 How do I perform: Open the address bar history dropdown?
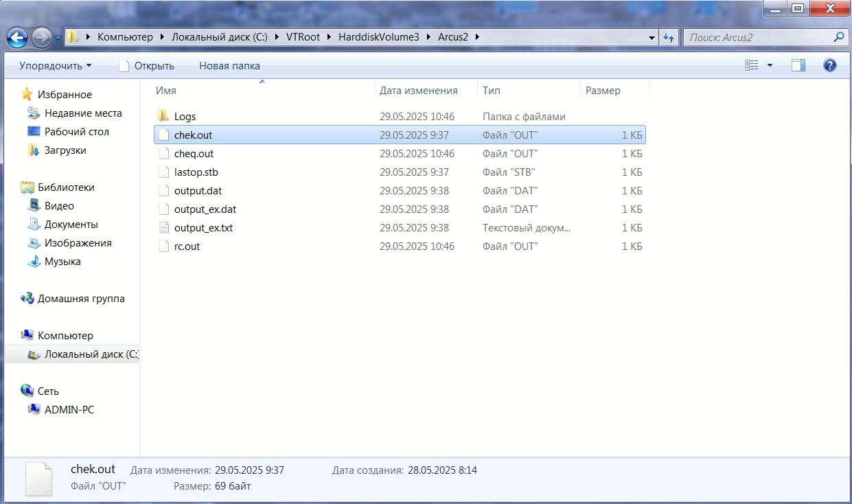(652, 38)
